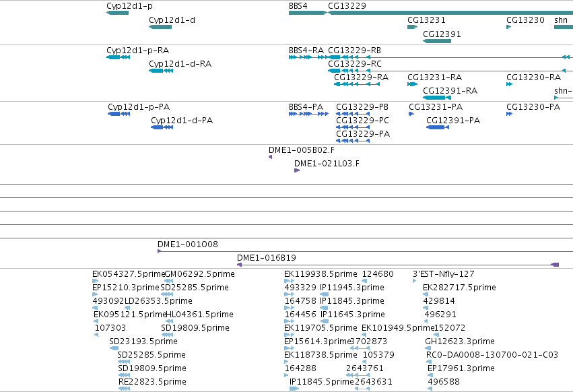Open the BBS4-PA protein label
The height and width of the screenshot is (392, 573).
point(306,107)
